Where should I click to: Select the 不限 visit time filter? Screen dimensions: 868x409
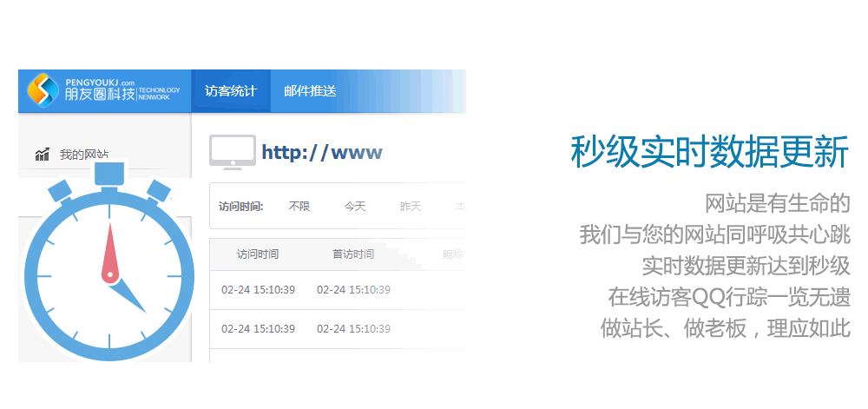(x=299, y=206)
